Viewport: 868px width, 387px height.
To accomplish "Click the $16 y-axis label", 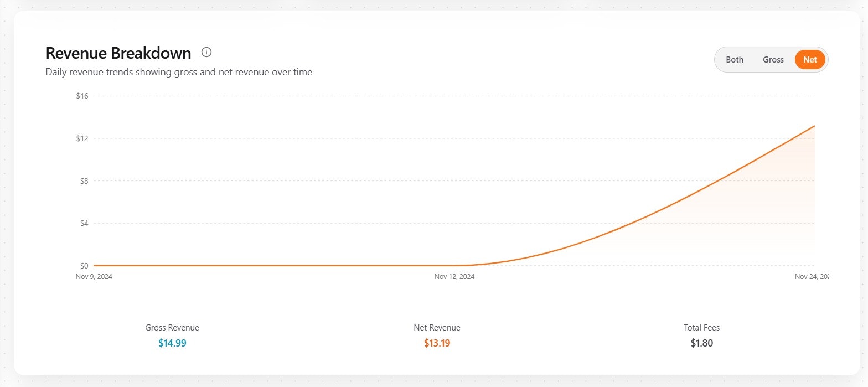I will pos(82,96).
